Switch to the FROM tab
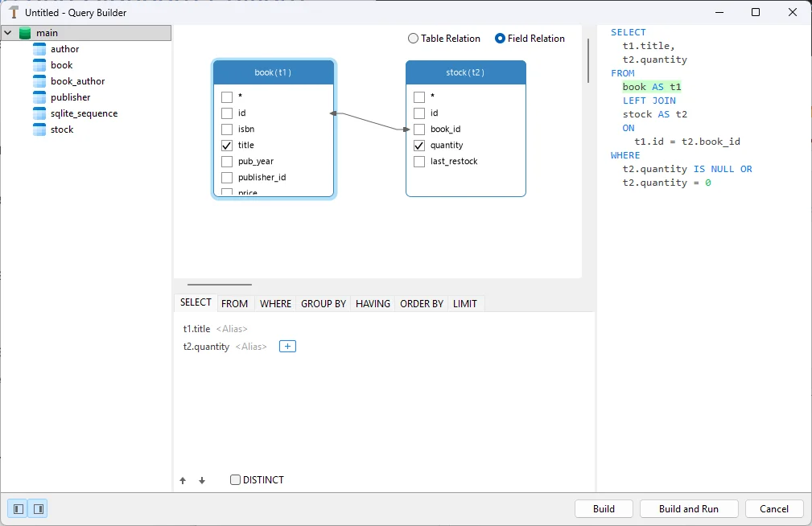This screenshot has width=812, height=526. click(x=235, y=304)
